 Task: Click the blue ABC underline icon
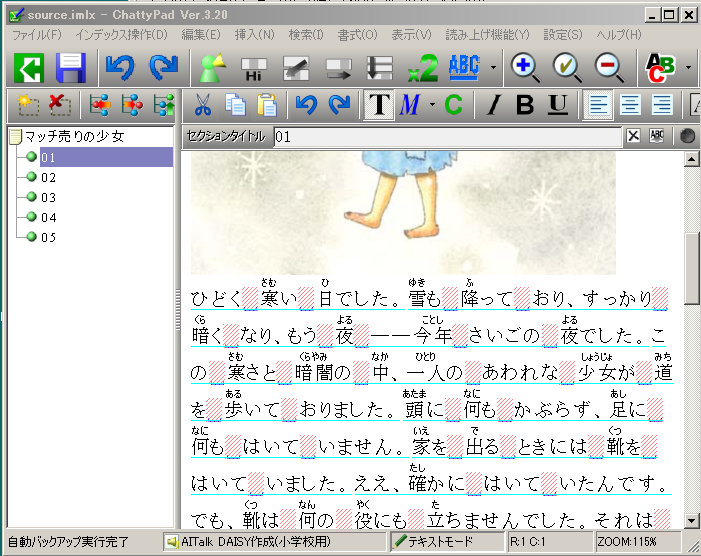(x=465, y=67)
